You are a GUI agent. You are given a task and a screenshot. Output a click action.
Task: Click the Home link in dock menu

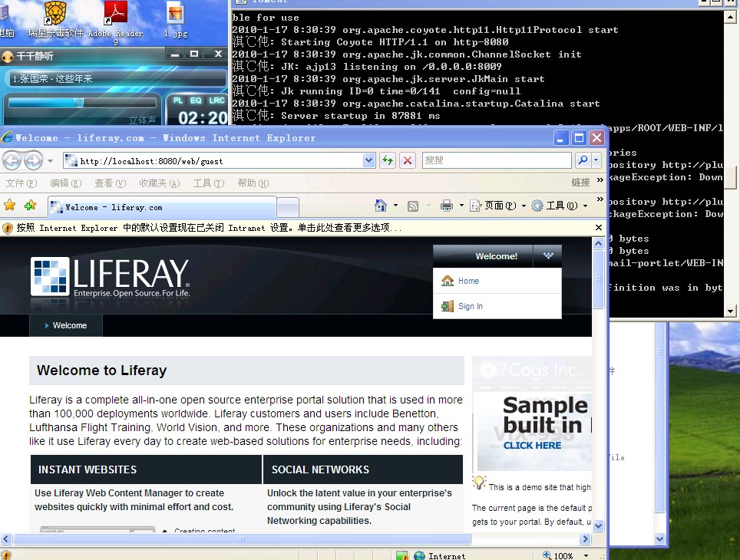coord(468,281)
